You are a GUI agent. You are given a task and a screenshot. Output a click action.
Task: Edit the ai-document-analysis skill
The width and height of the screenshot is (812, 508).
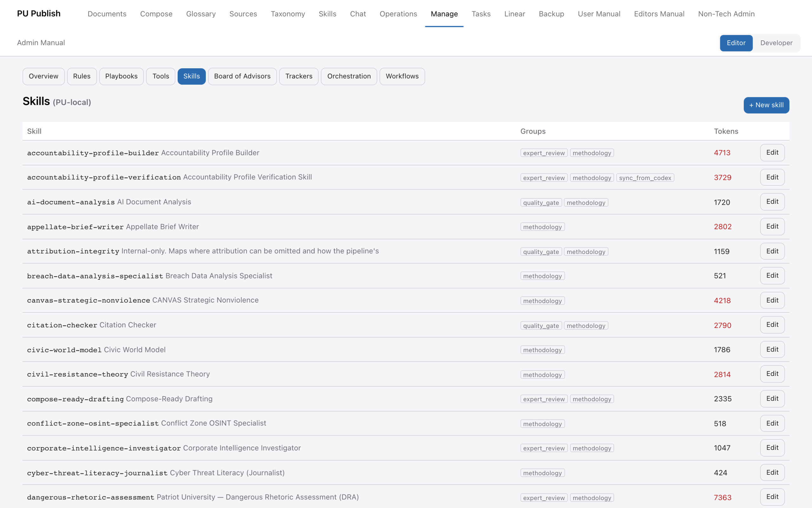coord(772,202)
